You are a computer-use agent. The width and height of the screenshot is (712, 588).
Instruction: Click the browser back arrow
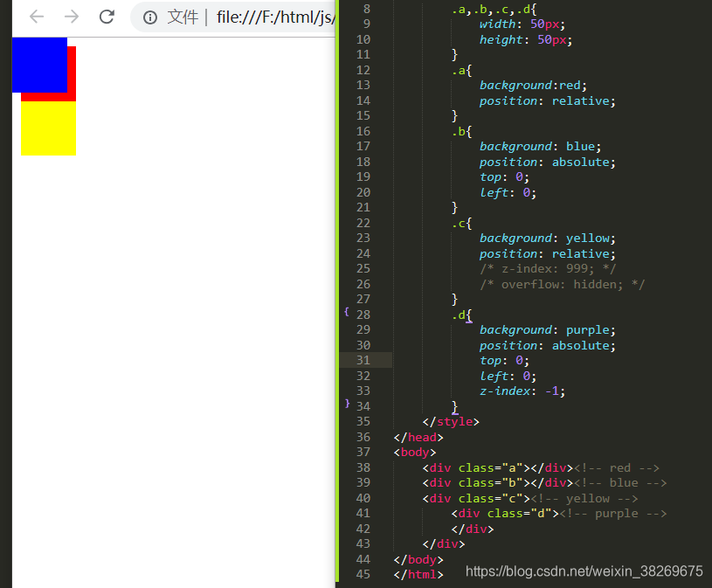pos(37,17)
